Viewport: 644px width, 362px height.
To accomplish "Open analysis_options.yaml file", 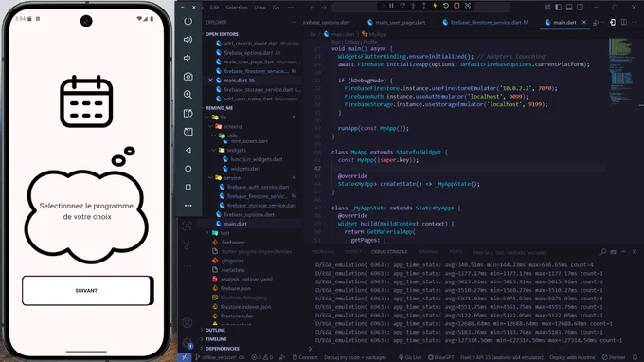I will click(246, 279).
